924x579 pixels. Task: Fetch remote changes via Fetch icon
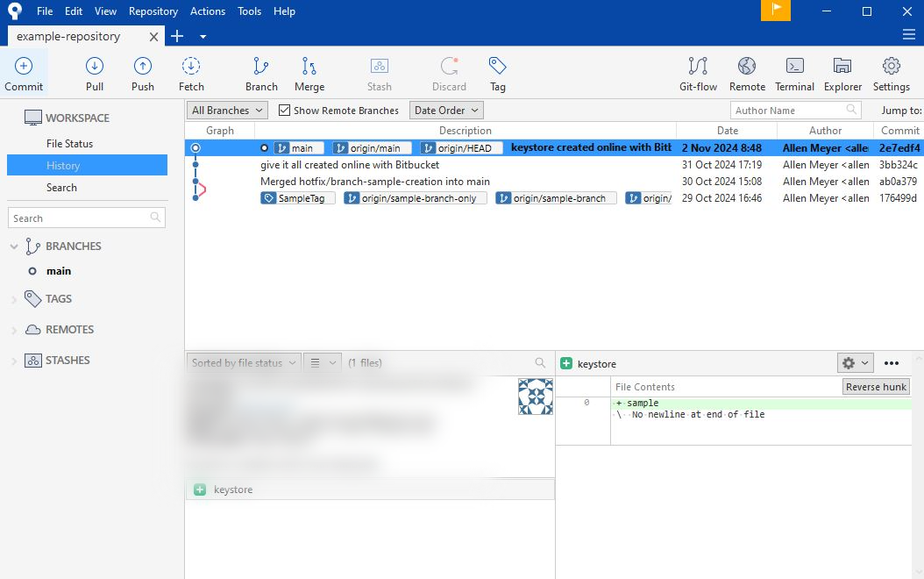click(x=191, y=67)
